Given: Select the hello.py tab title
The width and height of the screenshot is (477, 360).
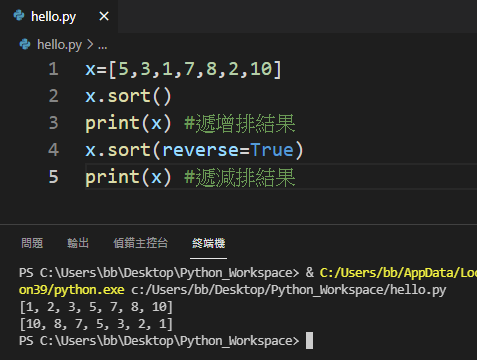Looking at the screenshot, I should point(53,17).
